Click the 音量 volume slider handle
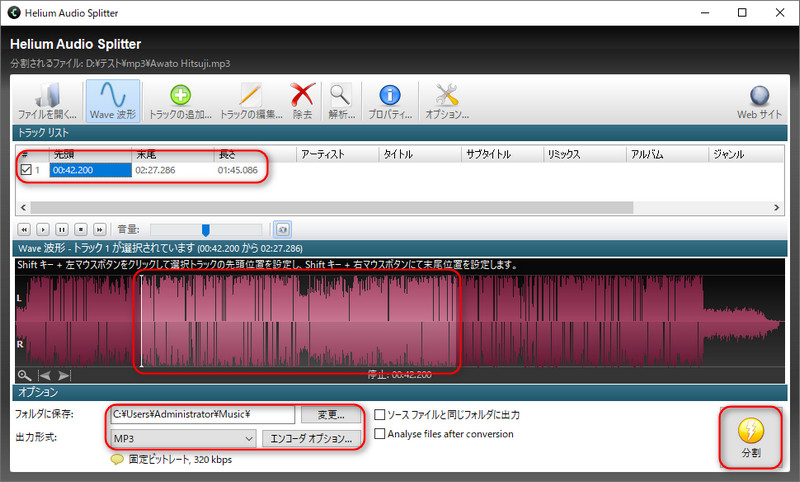800x482 pixels. coord(206,229)
